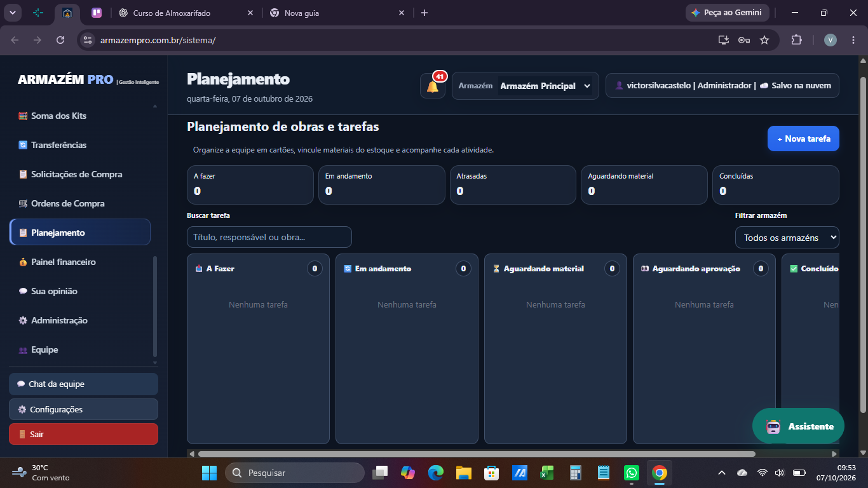
Task: Click the Painel financeiro money bag icon
Action: pyautogui.click(x=23, y=262)
